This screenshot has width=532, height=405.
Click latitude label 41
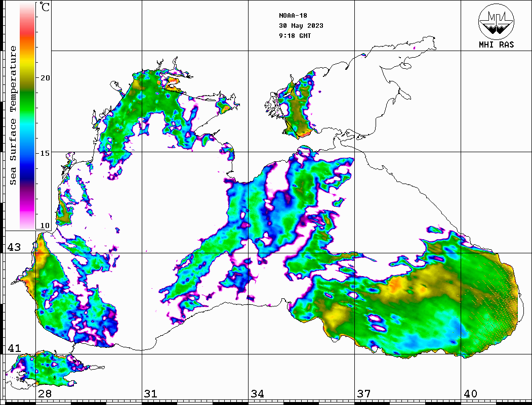point(14,348)
